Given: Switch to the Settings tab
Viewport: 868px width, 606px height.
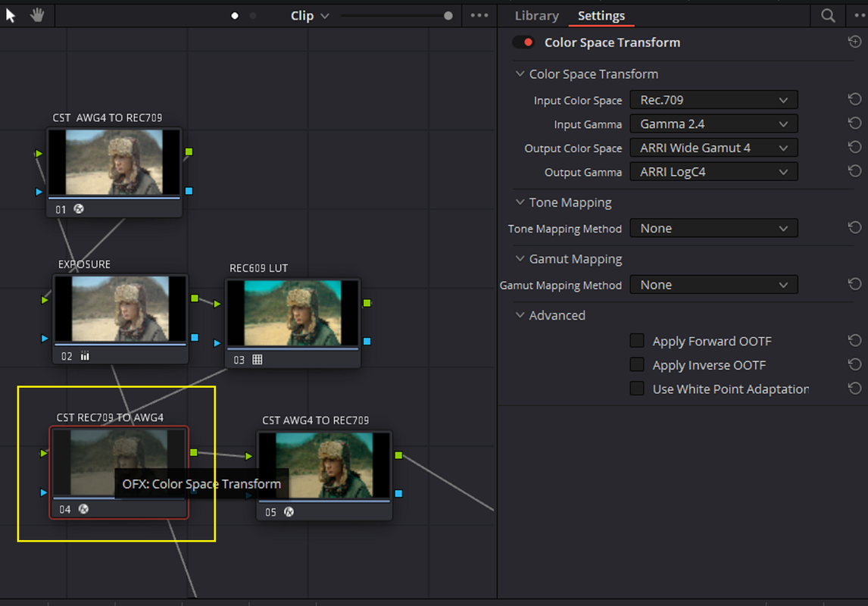Looking at the screenshot, I should coord(601,15).
